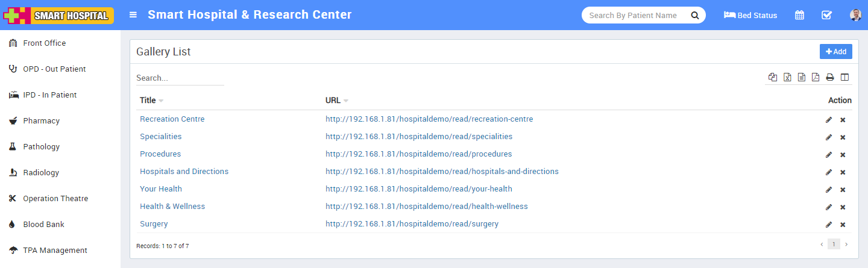The height and width of the screenshot is (268, 868).
Task: Delete the Surgery gallery entry
Action: (843, 225)
